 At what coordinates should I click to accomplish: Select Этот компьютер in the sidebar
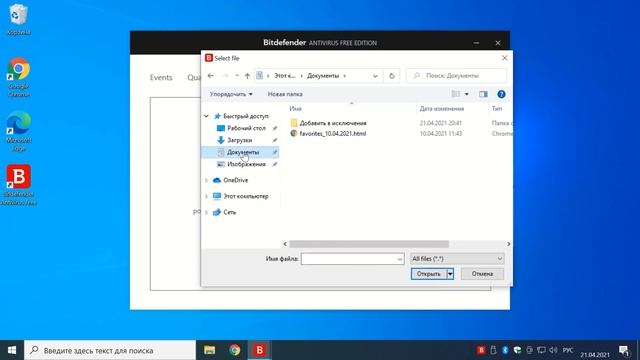click(246, 196)
